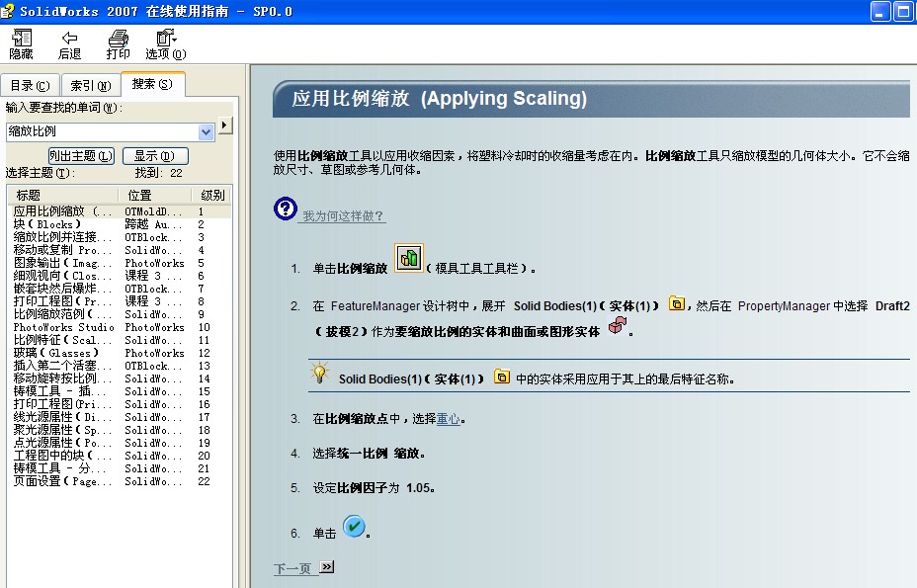917x588 pixels.
Task: Click the red solid bodies icon in step 2
Action: 618,325
